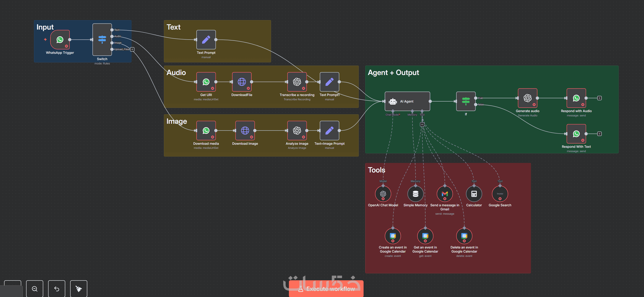Select Send a message in Gmail node

pyautogui.click(x=445, y=194)
